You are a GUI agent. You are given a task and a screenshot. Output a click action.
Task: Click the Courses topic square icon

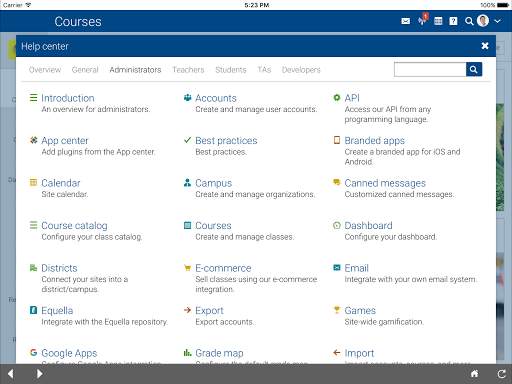(188, 225)
